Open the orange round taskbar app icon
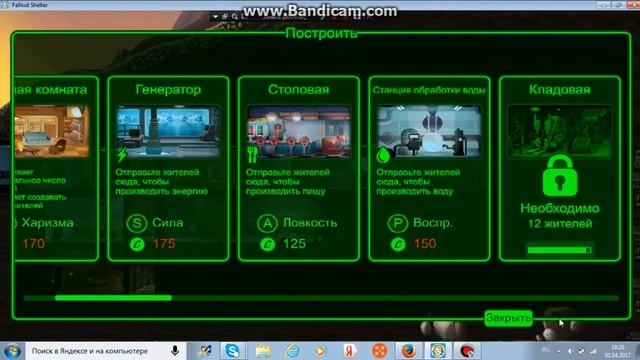The image size is (640, 360). click(x=379, y=351)
